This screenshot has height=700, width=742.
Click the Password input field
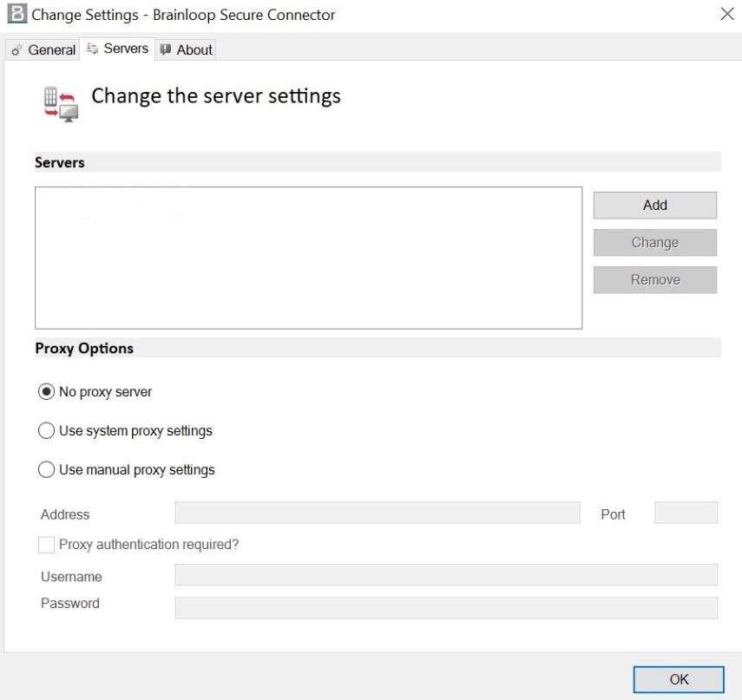446,608
